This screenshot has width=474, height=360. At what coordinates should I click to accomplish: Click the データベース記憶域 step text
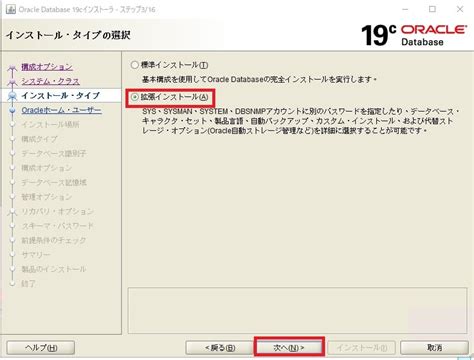point(54,182)
